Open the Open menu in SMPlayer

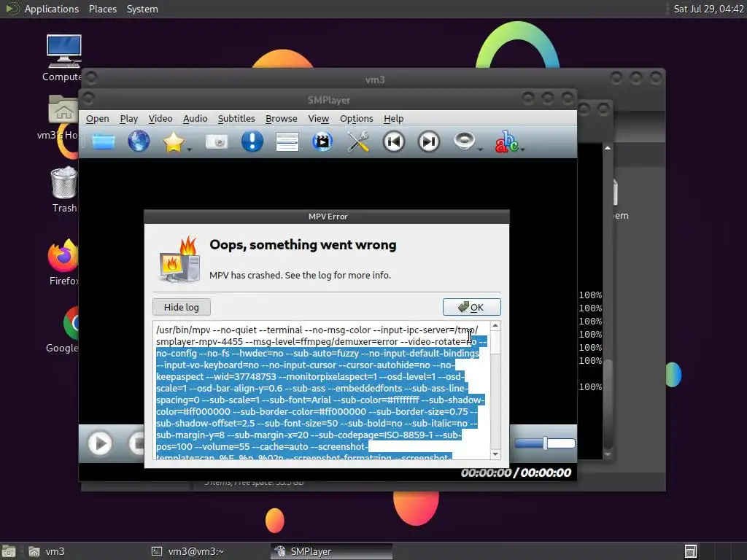tap(98, 119)
